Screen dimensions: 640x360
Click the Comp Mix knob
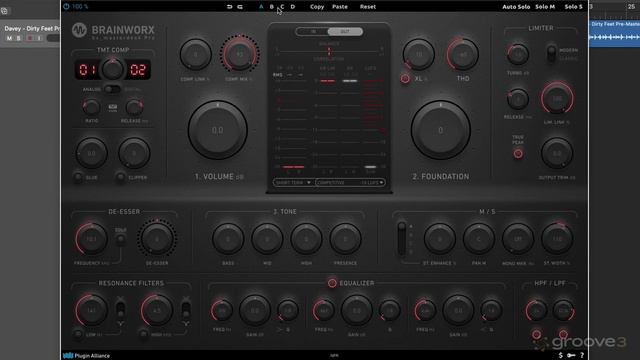tap(240, 54)
